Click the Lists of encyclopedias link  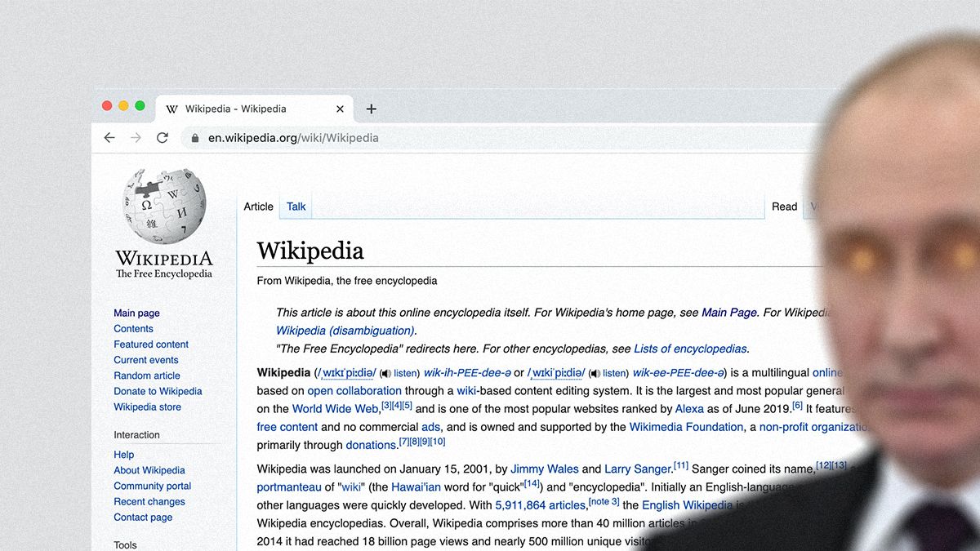[690, 349]
